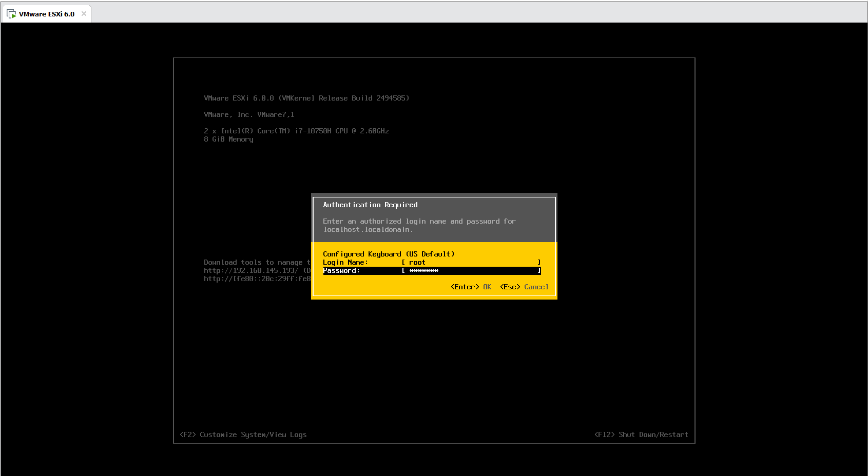Click the 'Configured Keyboard (US Default)' text
This screenshot has height=476, width=868.
click(x=389, y=254)
